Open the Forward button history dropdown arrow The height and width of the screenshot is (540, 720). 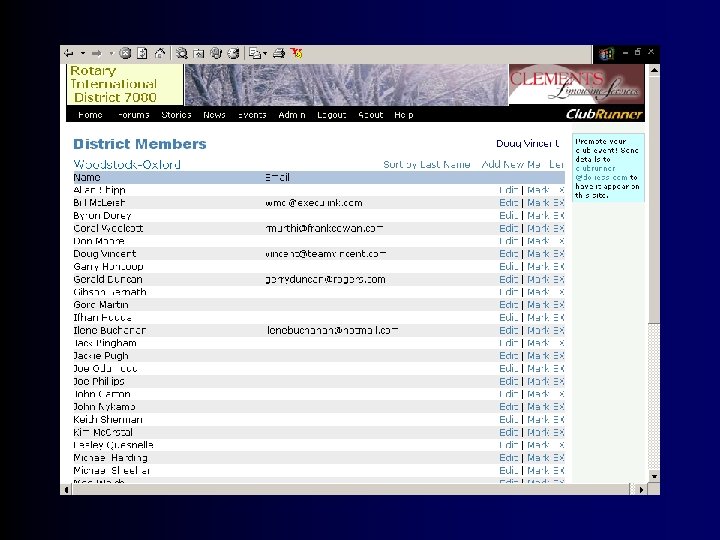click(x=111, y=54)
